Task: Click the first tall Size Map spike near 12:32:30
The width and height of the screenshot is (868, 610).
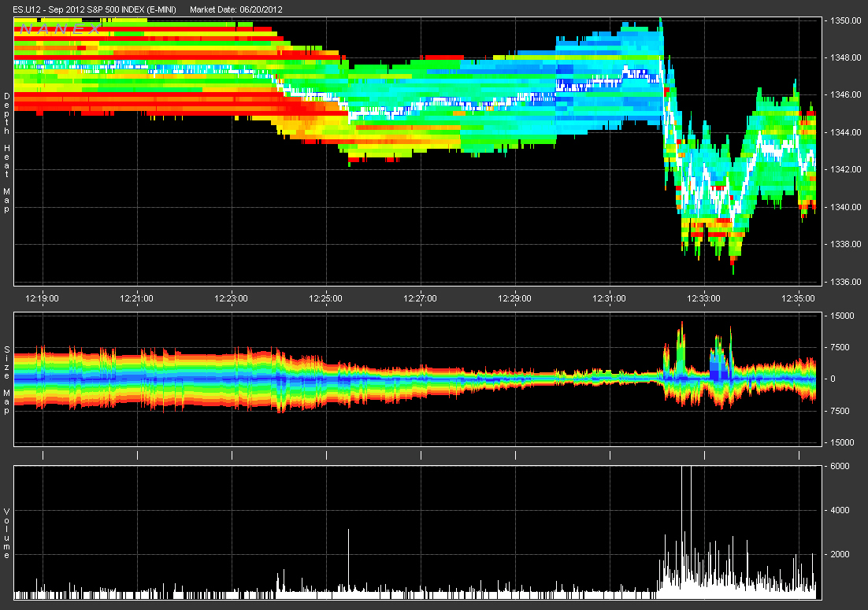Action: 681,349
